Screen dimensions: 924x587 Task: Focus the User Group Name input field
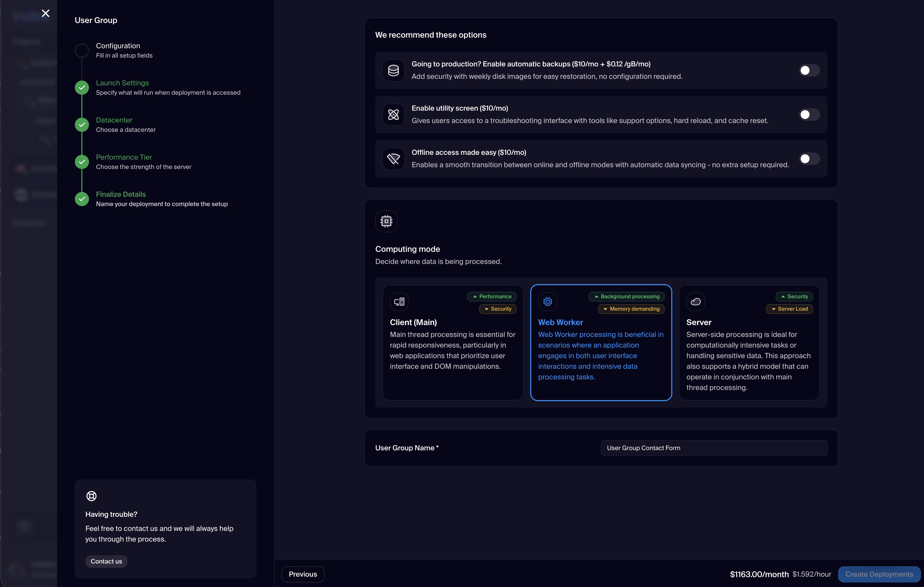[x=713, y=448]
